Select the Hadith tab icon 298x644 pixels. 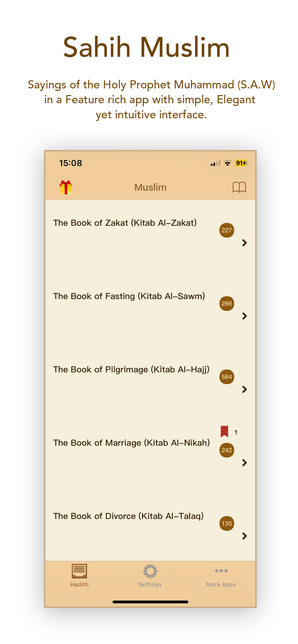pyautogui.click(x=79, y=571)
